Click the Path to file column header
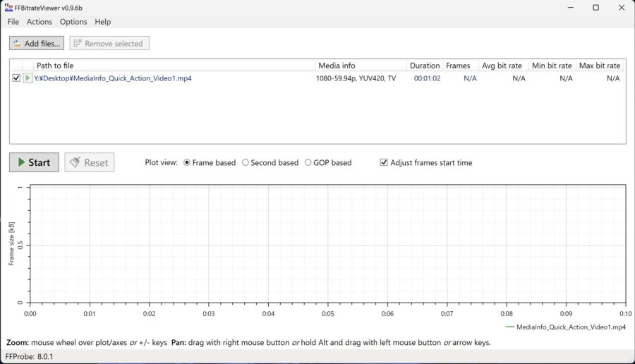 click(x=55, y=66)
